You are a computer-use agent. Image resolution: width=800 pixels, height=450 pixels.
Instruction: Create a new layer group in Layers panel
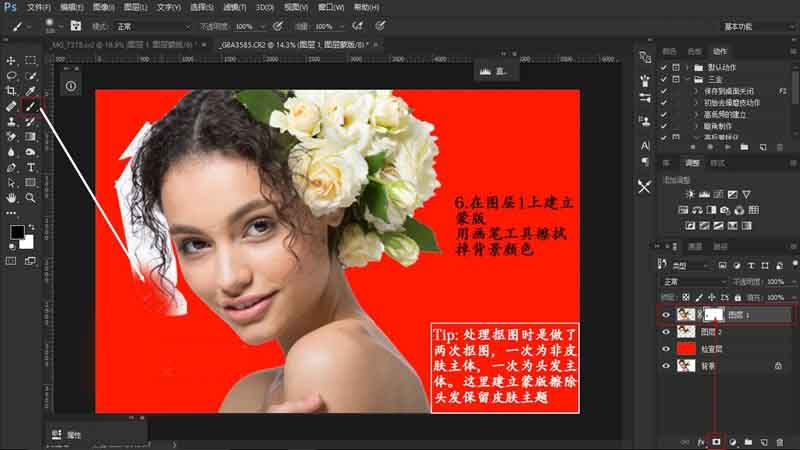tap(748, 442)
